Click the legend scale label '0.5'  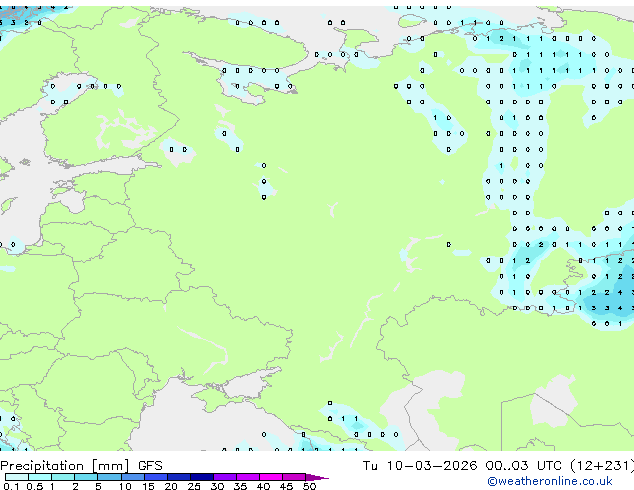[x=35, y=486]
